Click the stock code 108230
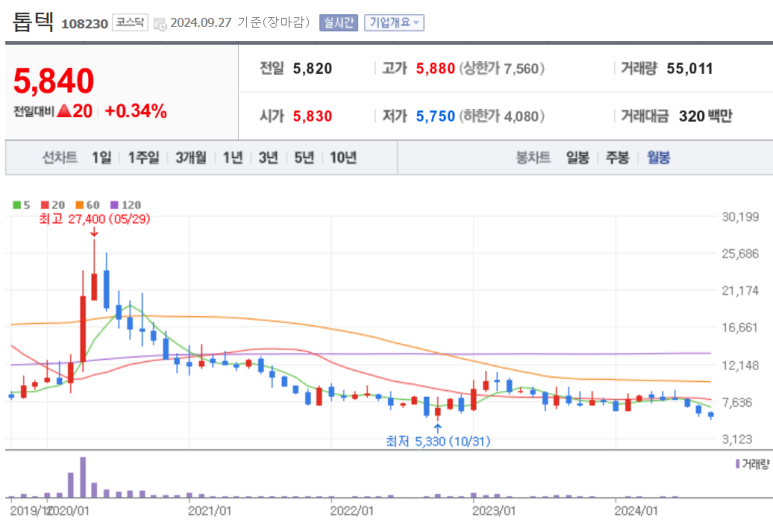This screenshot has height=523, width=773. coord(84,24)
